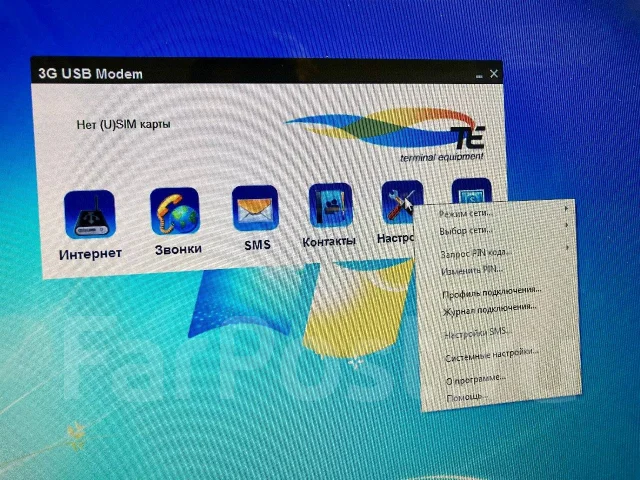Select Профиль подключения in the menu

click(496, 292)
